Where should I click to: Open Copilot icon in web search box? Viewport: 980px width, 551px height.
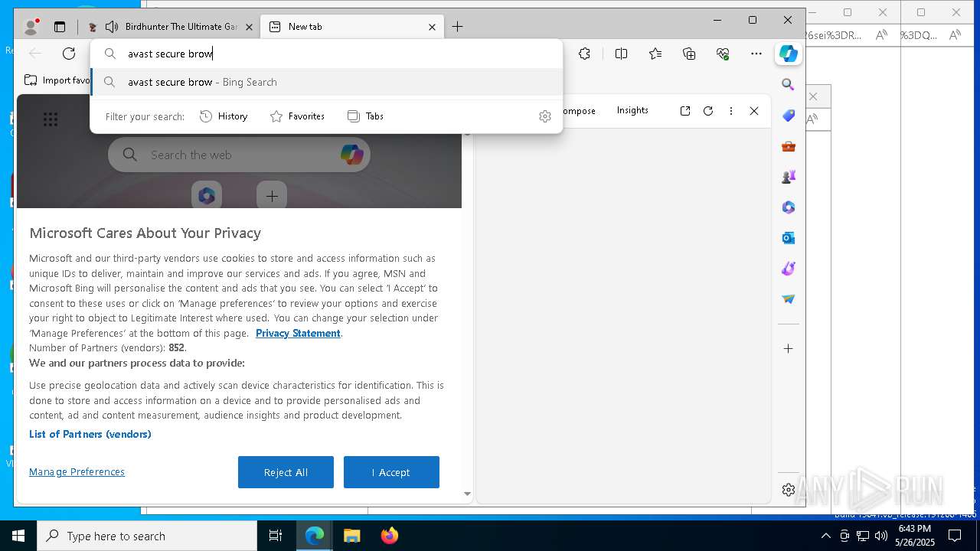(x=352, y=155)
